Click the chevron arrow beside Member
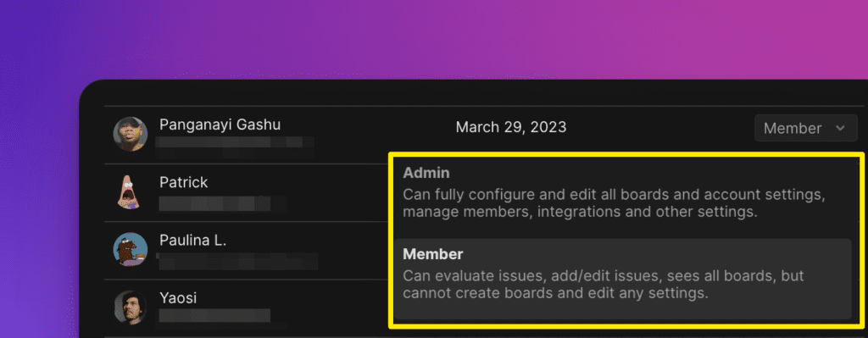Viewport: 868px width, 338px height. tap(840, 129)
